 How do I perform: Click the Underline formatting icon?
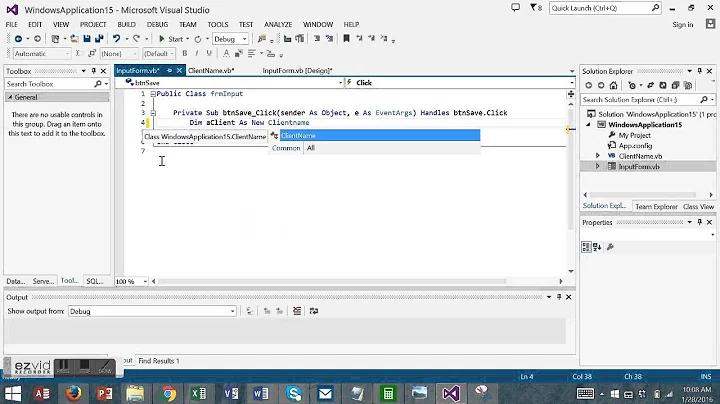[209, 54]
